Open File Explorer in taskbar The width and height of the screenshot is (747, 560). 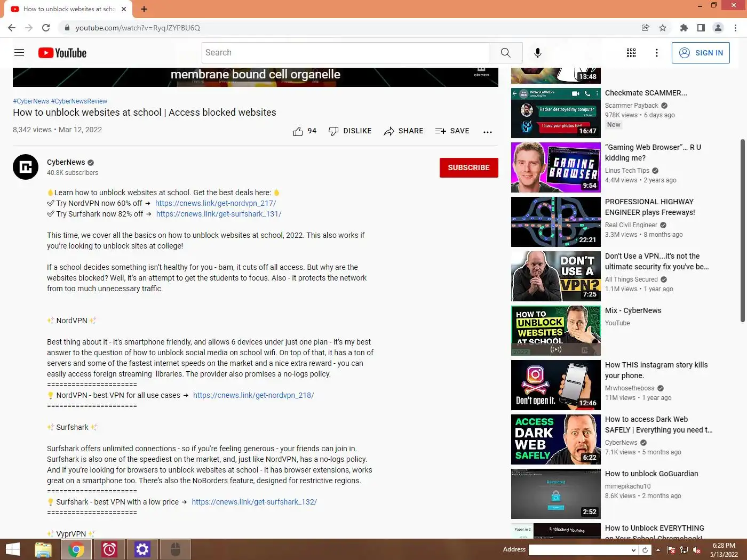43,549
